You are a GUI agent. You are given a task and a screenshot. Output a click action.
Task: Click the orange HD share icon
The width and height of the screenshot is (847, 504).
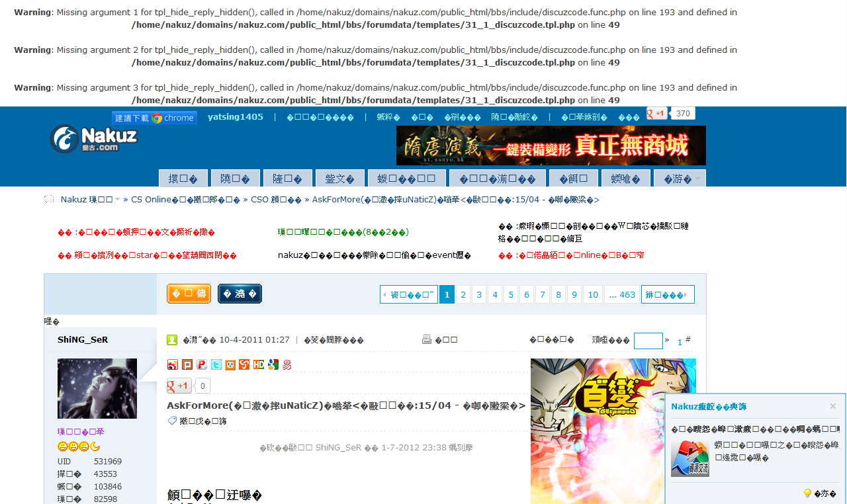click(x=259, y=364)
